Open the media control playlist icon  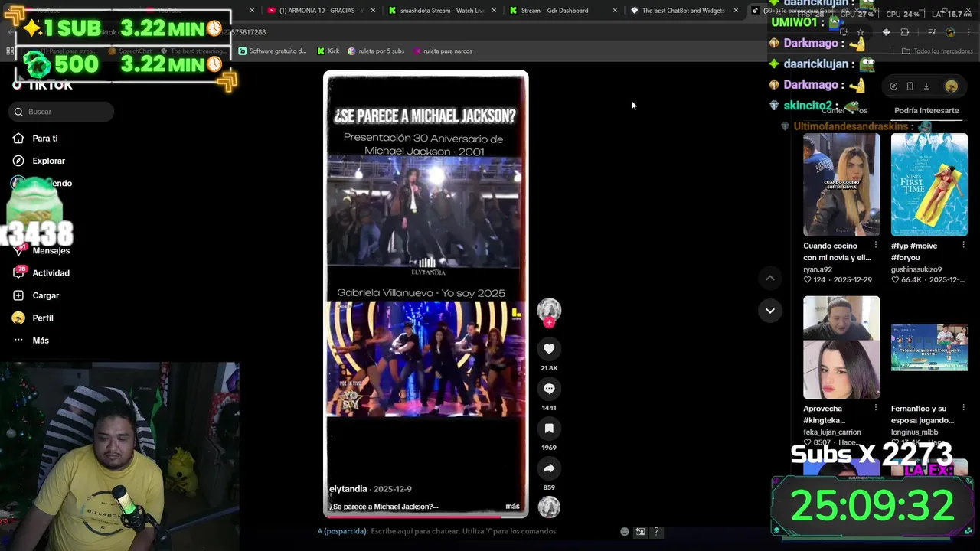(932, 32)
